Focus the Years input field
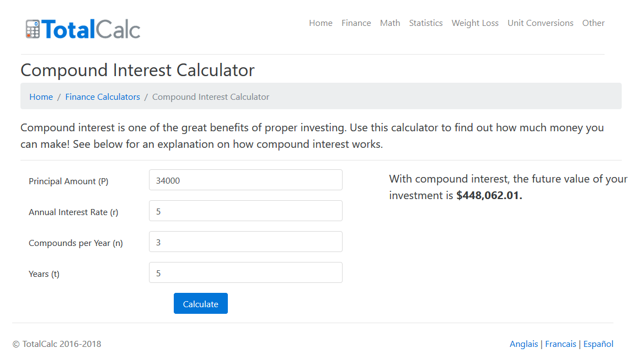Viewport: 630px width, 364px height. click(245, 272)
